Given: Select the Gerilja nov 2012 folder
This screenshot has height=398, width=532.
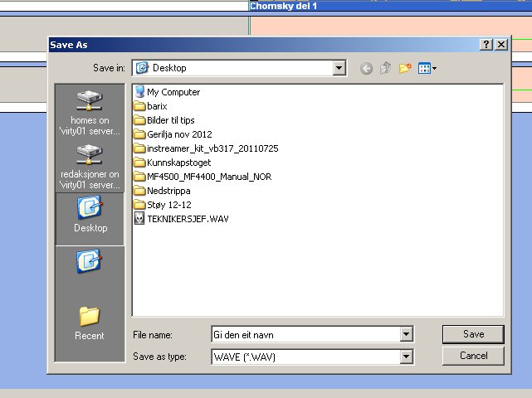Looking at the screenshot, I should [x=173, y=134].
